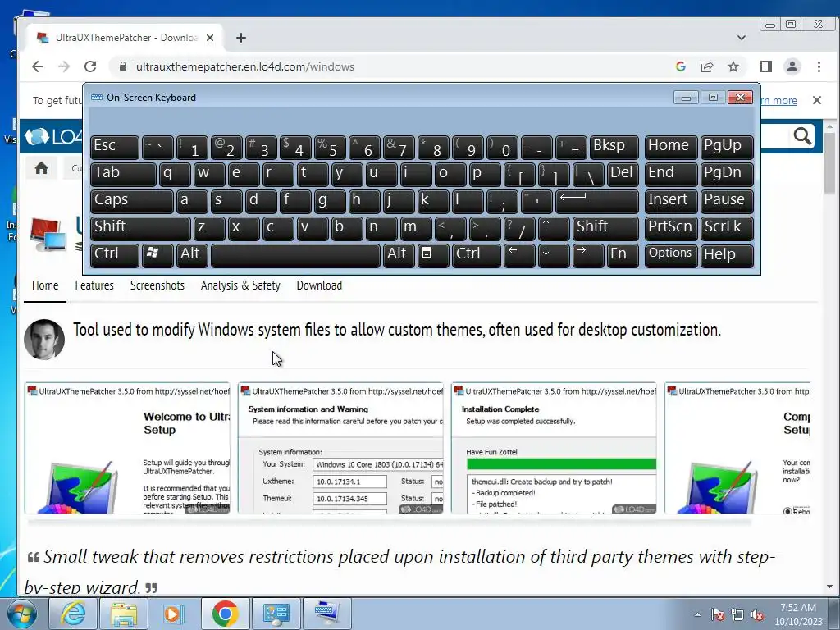The image size is (840, 630).
Task: Reload the page with refresh icon
Action: tap(90, 66)
